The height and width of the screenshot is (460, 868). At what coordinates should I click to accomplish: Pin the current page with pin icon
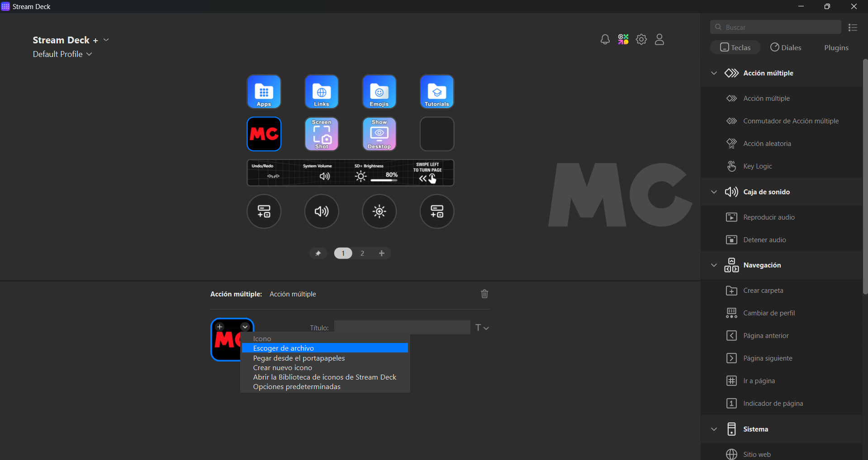pyautogui.click(x=318, y=253)
